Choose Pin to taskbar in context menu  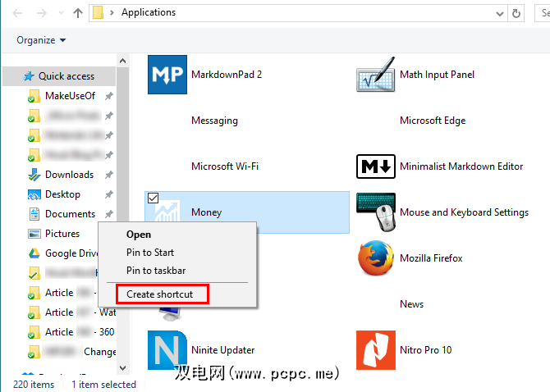coord(156,271)
